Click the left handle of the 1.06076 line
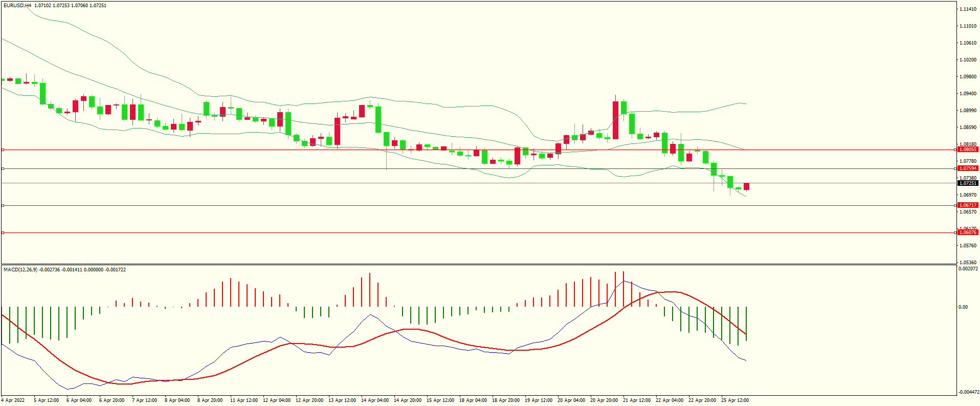The width and height of the screenshot is (980, 406). coord(3,232)
